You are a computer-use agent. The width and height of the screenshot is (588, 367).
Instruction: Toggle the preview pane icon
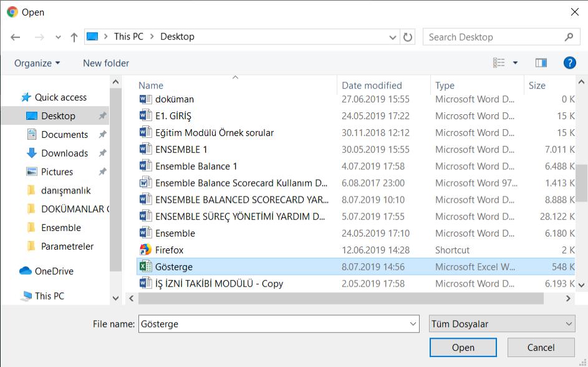[x=541, y=63]
